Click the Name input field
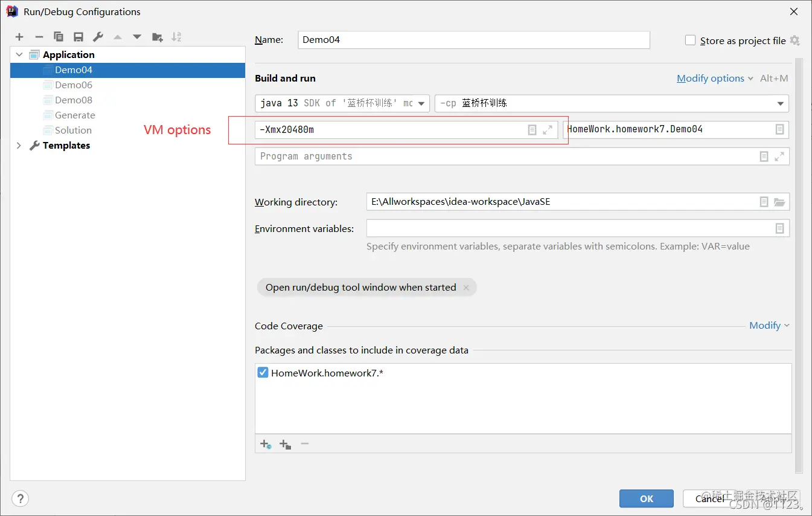 click(474, 40)
